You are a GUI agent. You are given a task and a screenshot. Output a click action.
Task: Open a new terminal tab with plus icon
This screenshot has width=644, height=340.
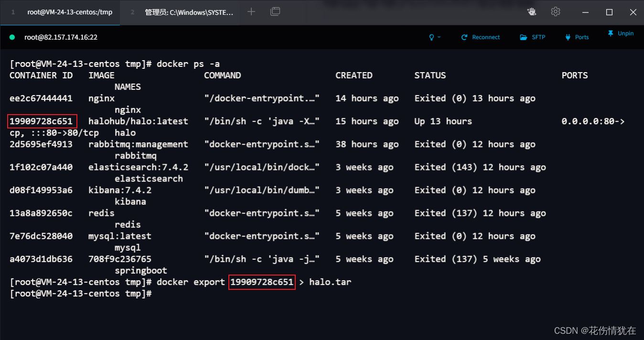click(x=251, y=12)
